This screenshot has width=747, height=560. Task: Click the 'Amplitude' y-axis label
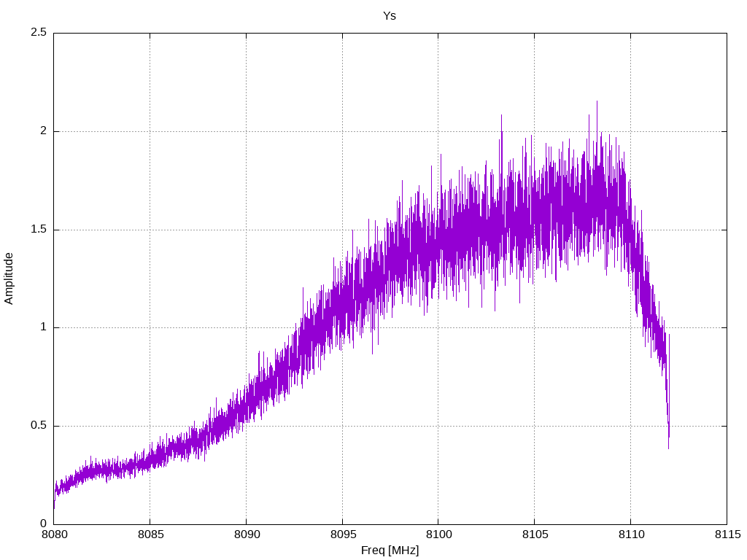(9, 279)
